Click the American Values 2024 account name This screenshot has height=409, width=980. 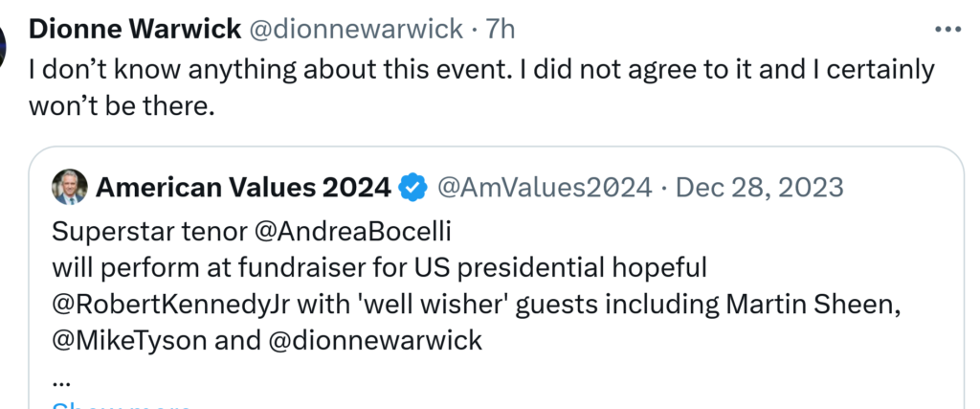243,188
